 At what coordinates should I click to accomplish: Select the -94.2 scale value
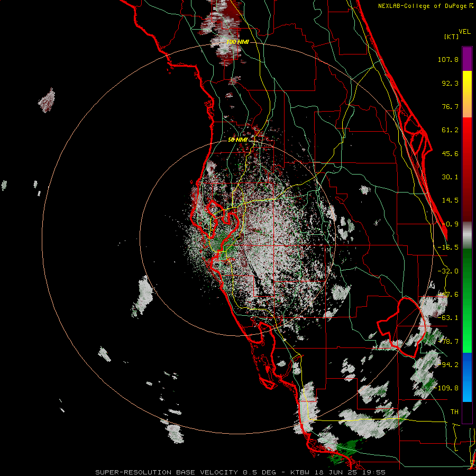pos(448,364)
